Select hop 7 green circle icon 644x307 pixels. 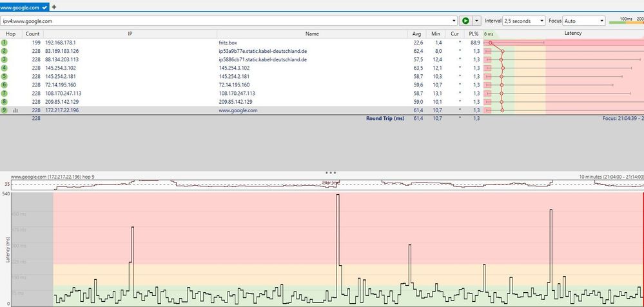[4, 94]
